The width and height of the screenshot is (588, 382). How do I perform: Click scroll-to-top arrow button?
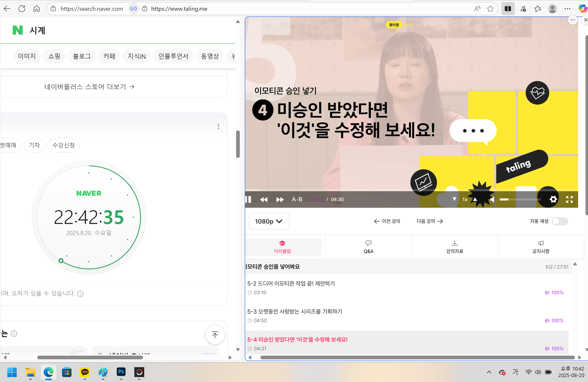coord(215,335)
